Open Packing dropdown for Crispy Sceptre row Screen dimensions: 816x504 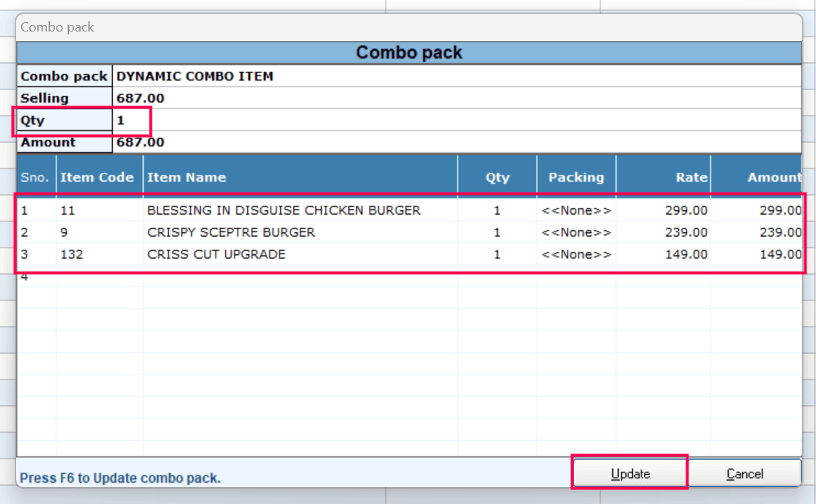point(576,232)
